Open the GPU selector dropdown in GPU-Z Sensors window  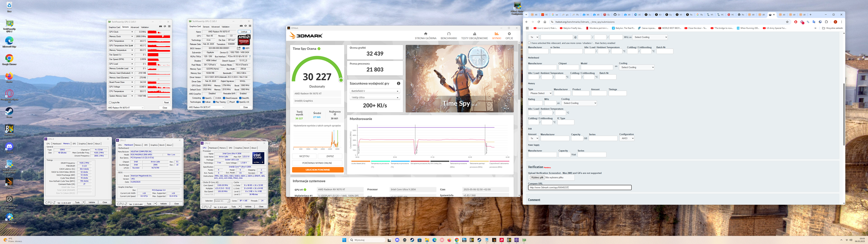tap(125, 107)
